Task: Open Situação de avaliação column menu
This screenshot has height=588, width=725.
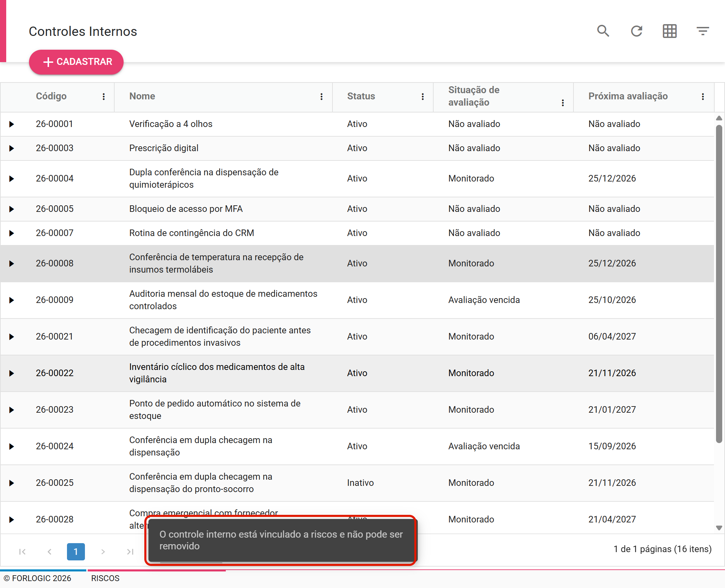Action: 563,103
